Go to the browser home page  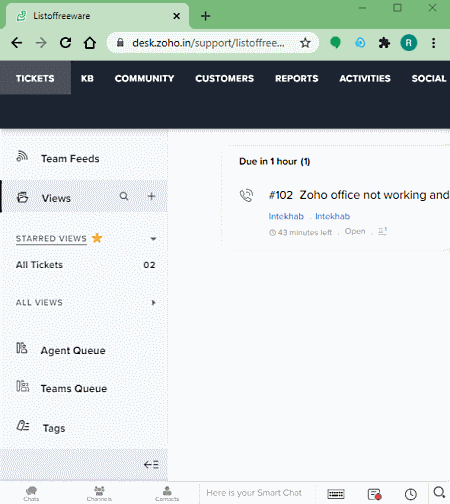point(90,43)
